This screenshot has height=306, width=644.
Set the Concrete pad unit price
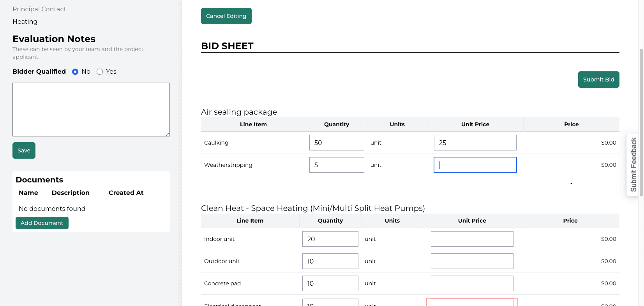click(472, 283)
